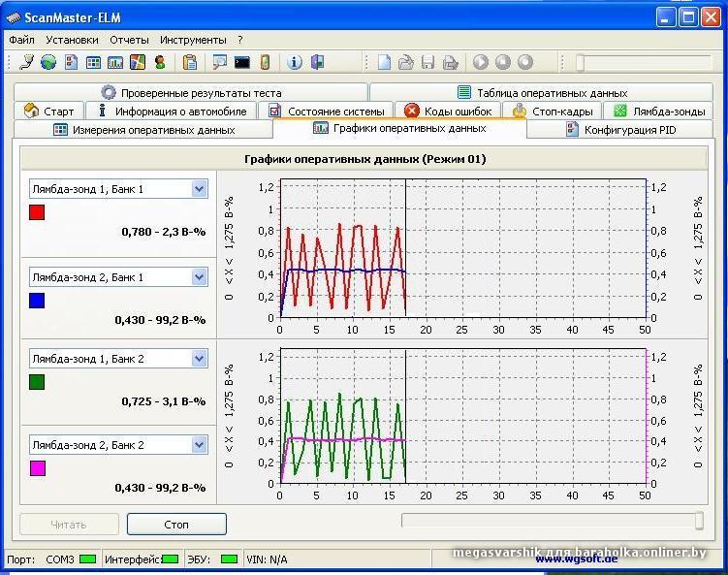Click the play button in toolbar
The width and height of the screenshot is (728, 575).
[481, 62]
